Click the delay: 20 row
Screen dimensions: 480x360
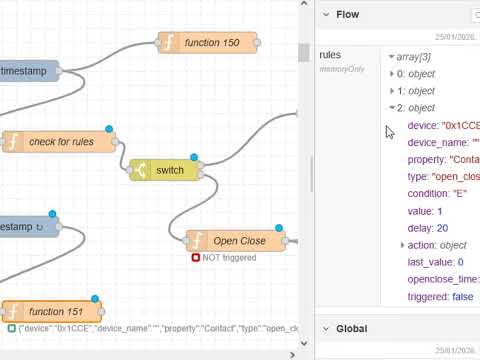[x=428, y=228]
